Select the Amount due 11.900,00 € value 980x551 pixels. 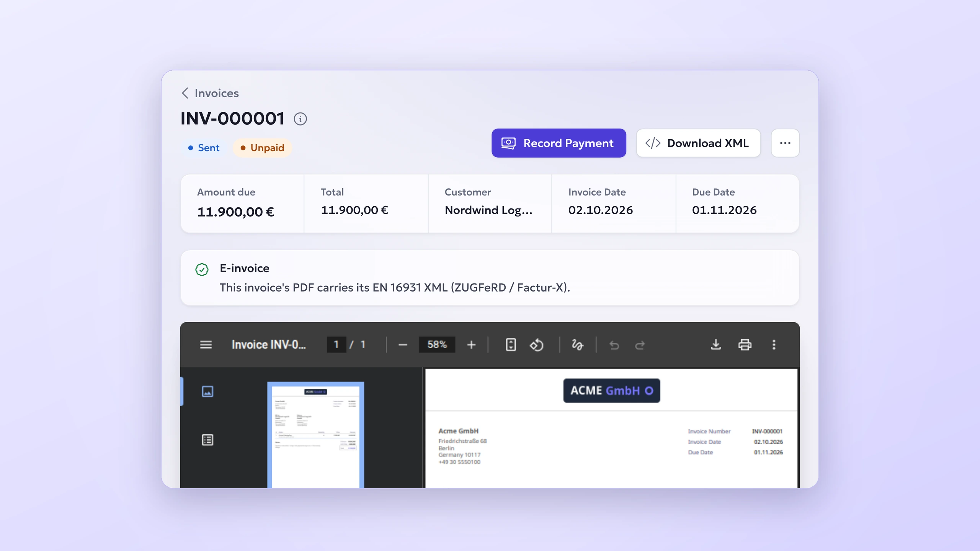tap(235, 212)
